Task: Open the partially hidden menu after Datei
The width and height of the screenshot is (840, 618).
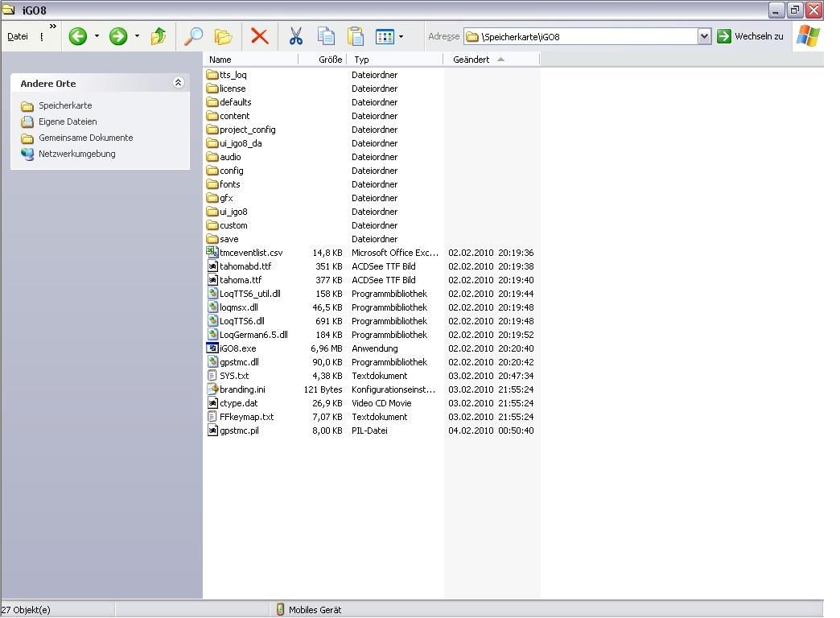Action: tap(42, 36)
